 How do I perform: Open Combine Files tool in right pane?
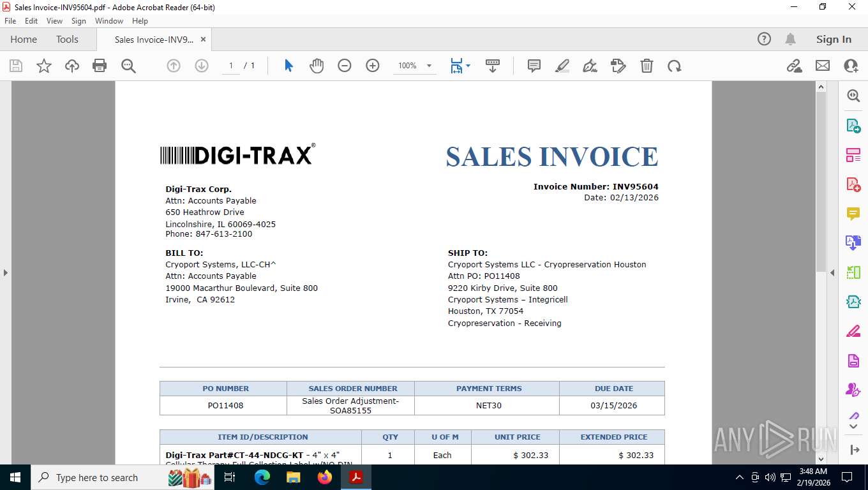[853, 243]
